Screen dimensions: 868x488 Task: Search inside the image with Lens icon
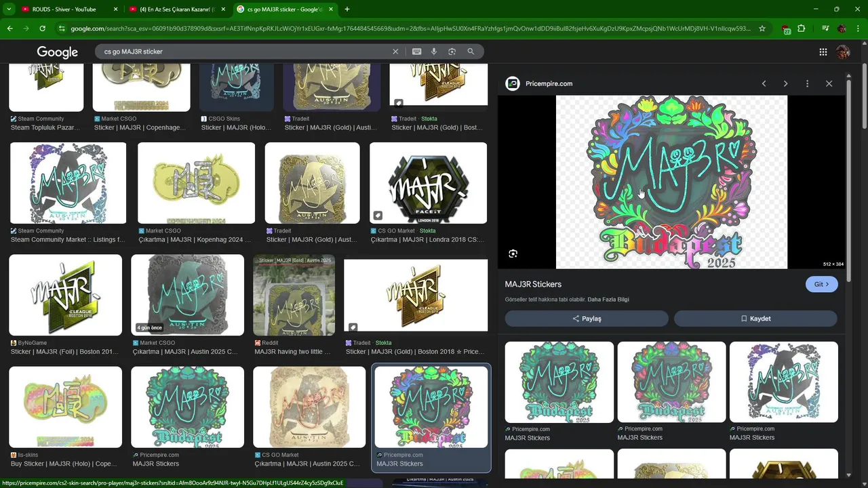[513, 253]
